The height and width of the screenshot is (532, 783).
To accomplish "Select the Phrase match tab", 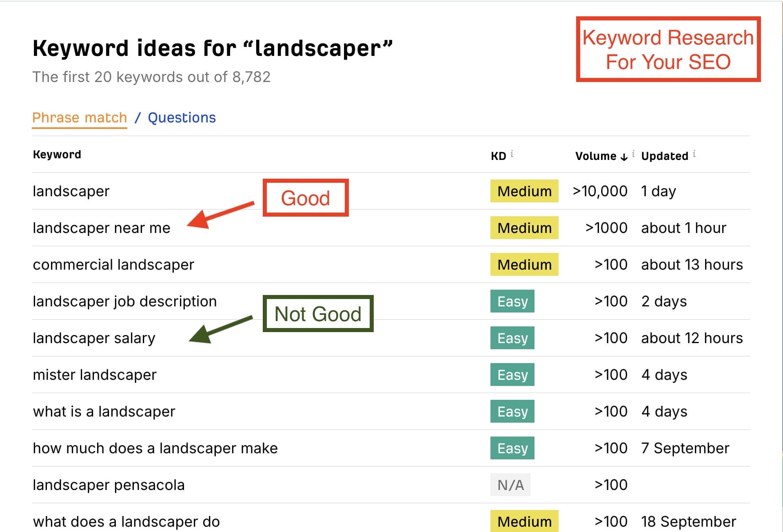I will (80, 117).
